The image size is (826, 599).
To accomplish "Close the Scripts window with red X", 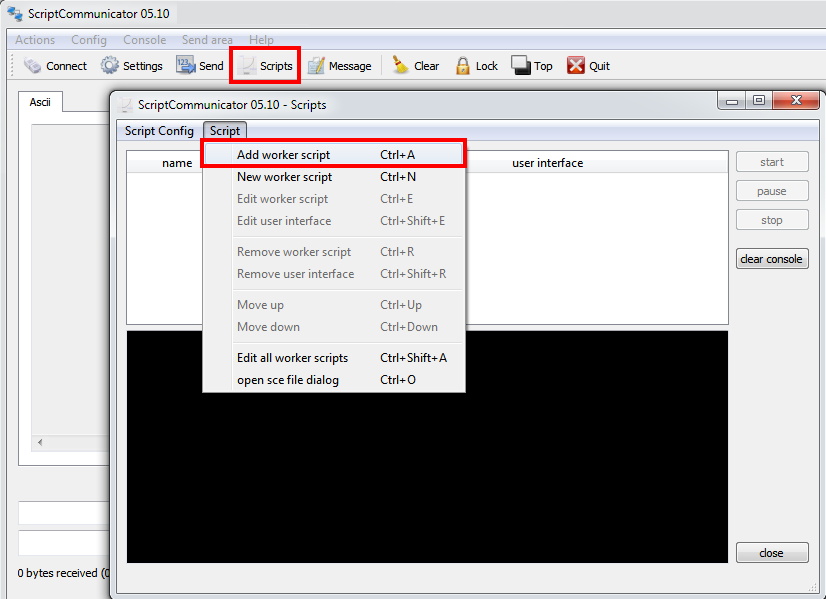I will [x=796, y=101].
